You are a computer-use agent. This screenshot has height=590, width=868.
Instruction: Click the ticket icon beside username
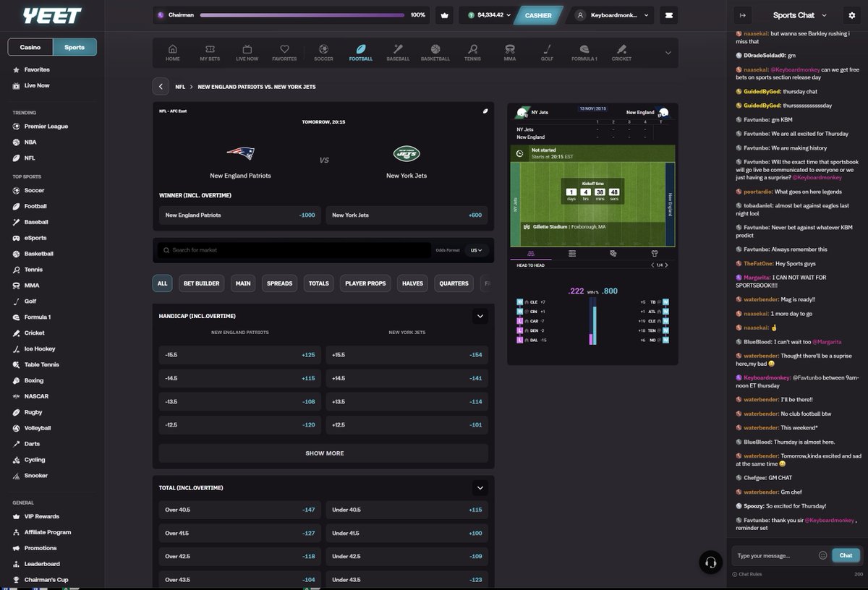point(669,14)
